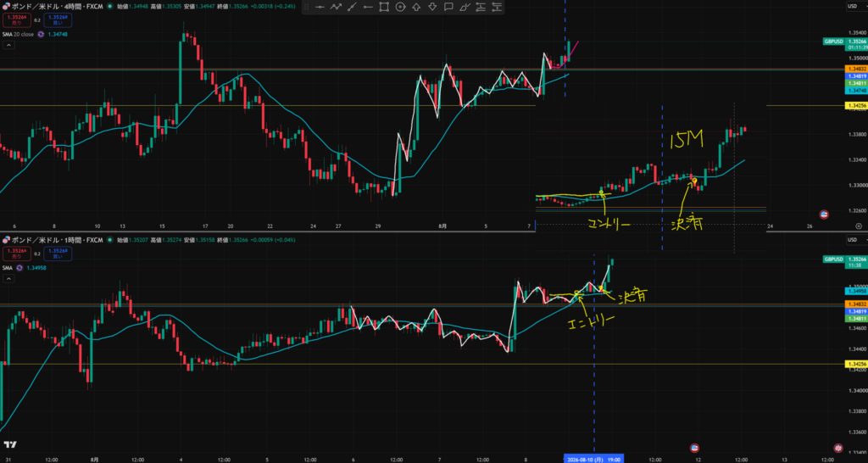
Task: Collapse the indicator legend on 4-hour chart
Action: pos(8,46)
